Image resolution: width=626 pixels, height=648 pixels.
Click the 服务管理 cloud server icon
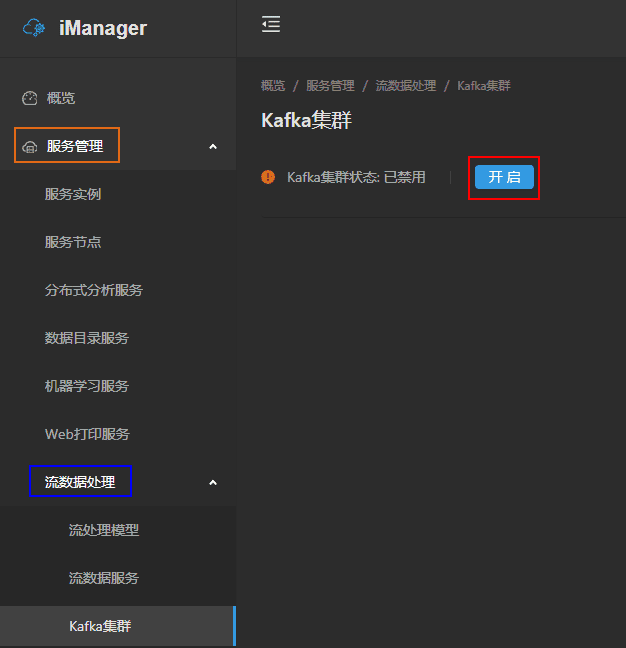(x=30, y=146)
